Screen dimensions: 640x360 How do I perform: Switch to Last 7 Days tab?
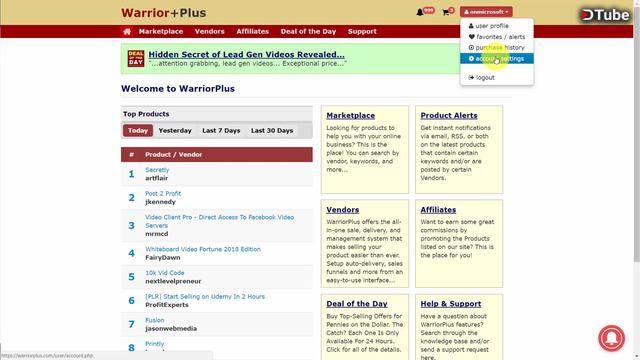221,131
